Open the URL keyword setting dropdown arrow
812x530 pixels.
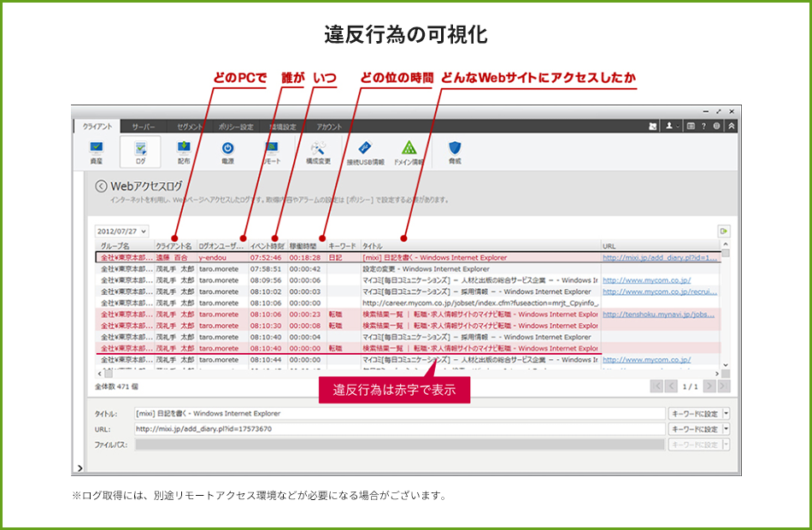726,429
